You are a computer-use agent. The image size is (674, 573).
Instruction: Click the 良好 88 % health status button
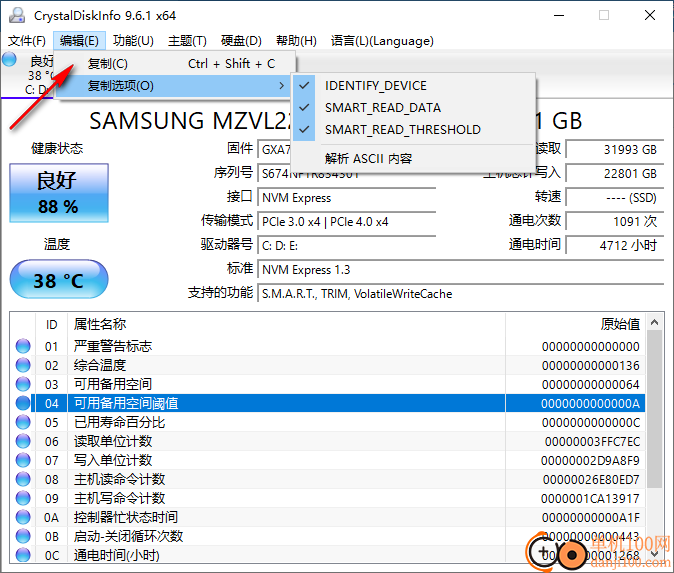(59, 193)
